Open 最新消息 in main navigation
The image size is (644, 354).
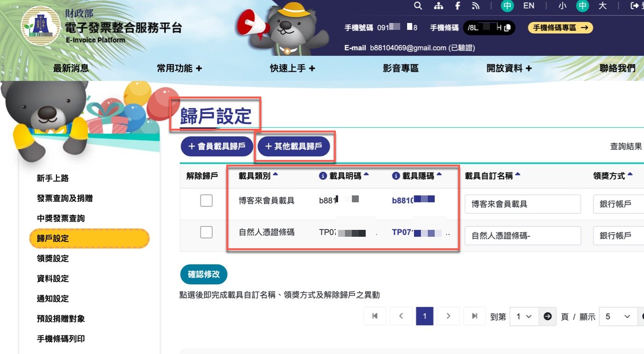point(71,69)
